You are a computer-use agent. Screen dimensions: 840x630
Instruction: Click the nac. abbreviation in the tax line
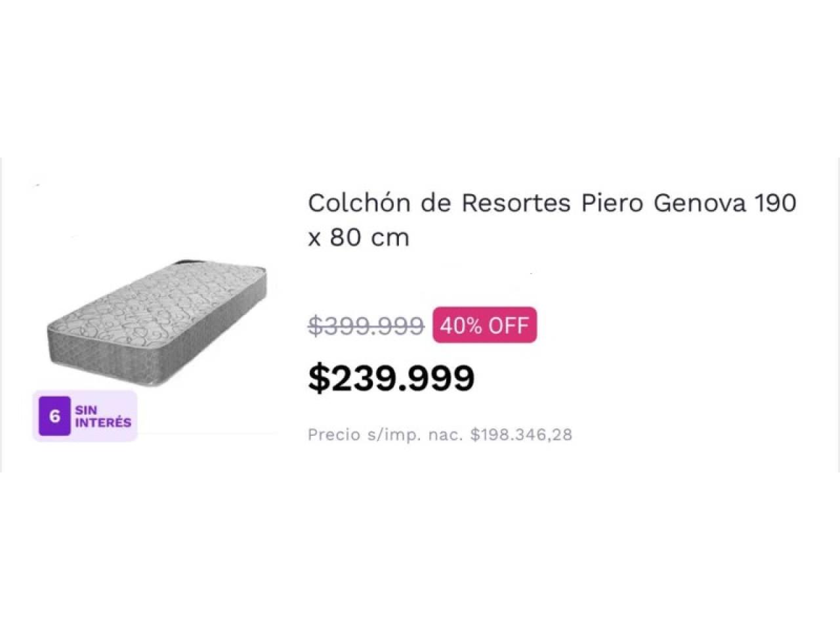coord(446,434)
